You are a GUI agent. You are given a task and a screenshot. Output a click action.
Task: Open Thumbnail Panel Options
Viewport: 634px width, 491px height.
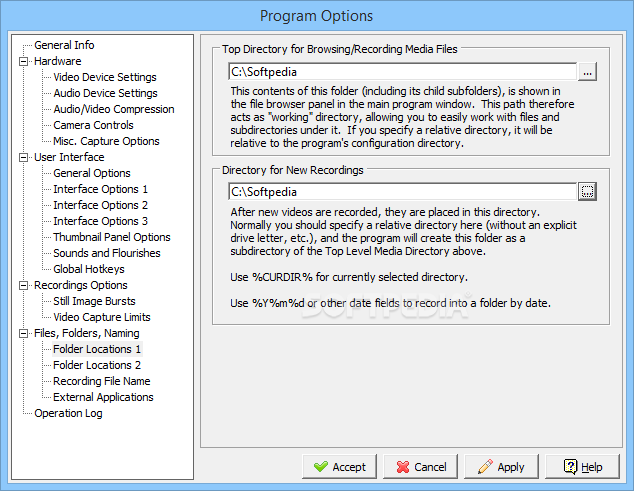pos(112,237)
